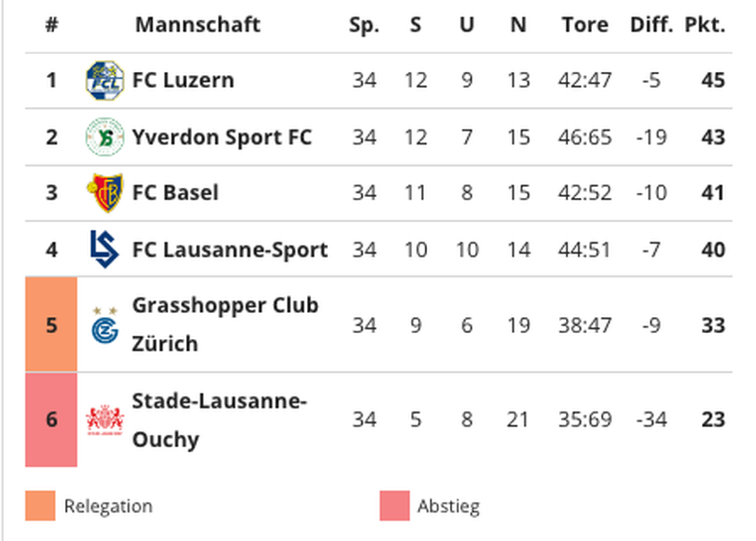Select the orange rank 5 cell

tap(51, 324)
